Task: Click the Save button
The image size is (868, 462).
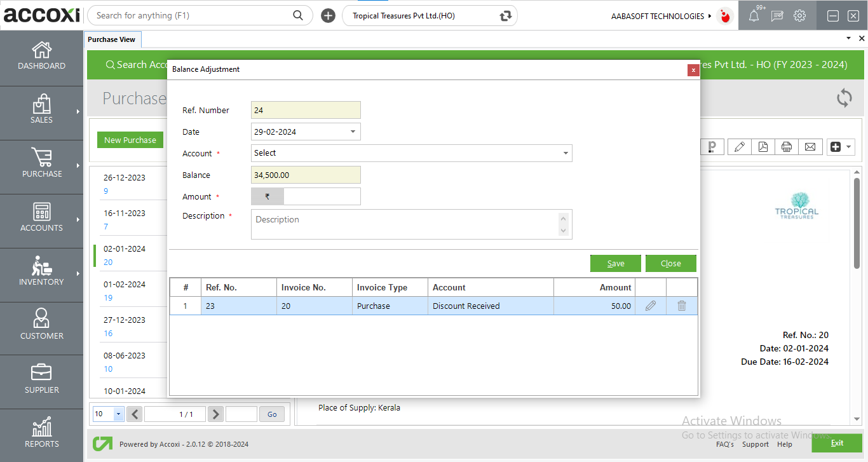Action: click(615, 263)
